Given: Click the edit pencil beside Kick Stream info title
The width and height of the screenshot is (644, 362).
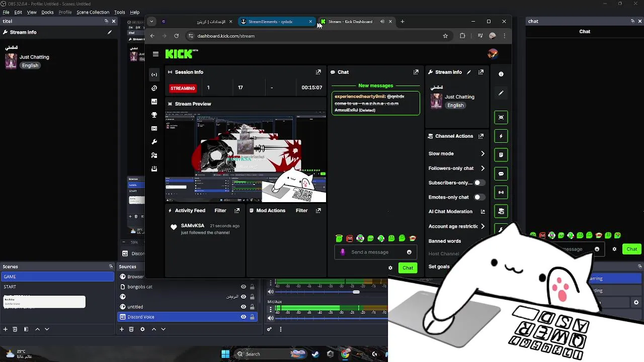Looking at the screenshot, I should pyautogui.click(x=469, y=72).
